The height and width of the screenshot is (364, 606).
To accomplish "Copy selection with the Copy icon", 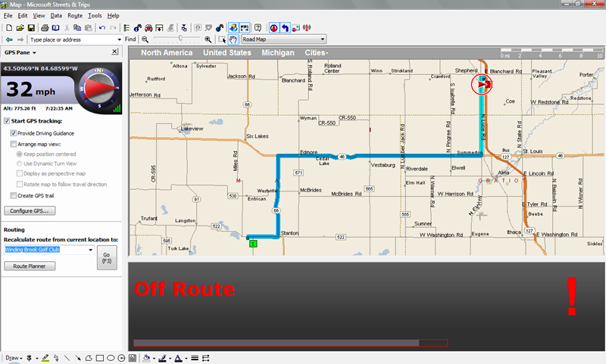I will coord(77,28).
